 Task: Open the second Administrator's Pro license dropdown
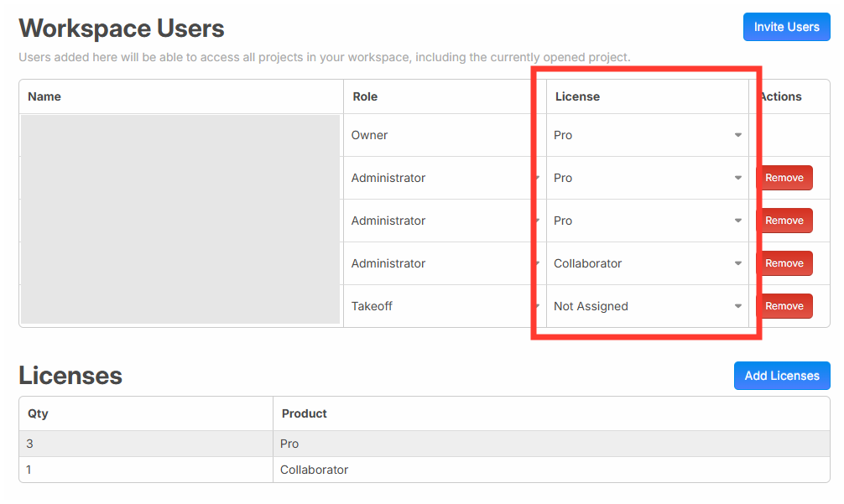point(647,221)
